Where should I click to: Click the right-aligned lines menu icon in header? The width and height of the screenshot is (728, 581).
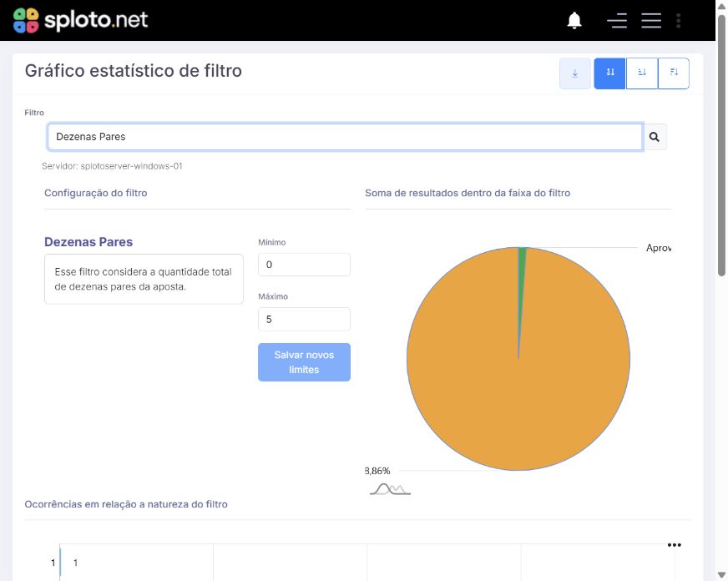tap(617, 20)
